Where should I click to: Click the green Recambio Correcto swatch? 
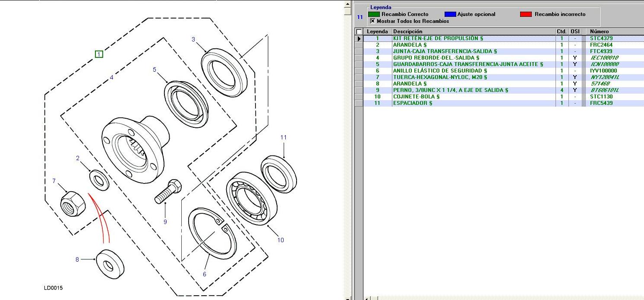pos(373,14)
